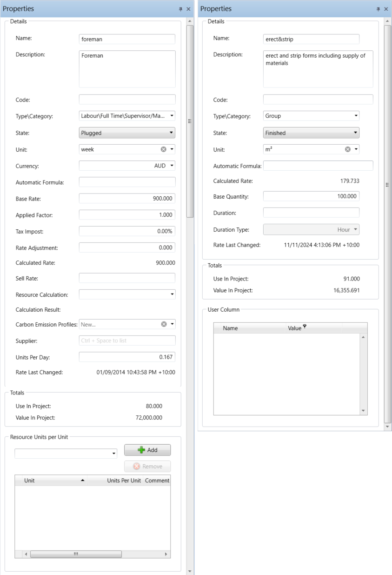Clear the m² unit value
Screen dimensions: 392x575
(x=347, y=149)
